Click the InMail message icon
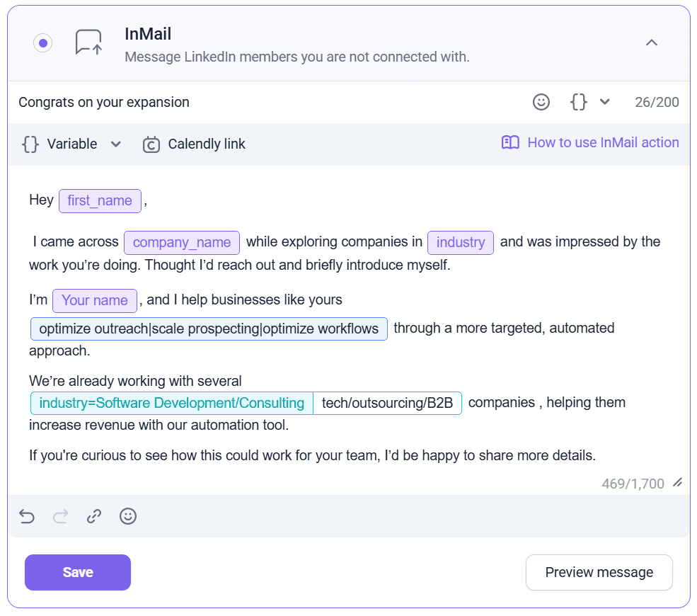The height and width of the screenshot is (616, 697). (x=88, y=42)
